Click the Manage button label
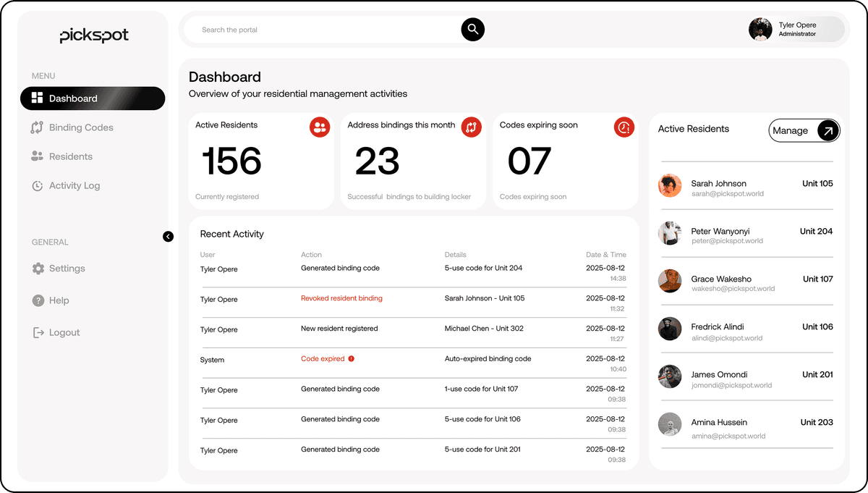Screen dimensions: 868x493 [x=790, y=130]
